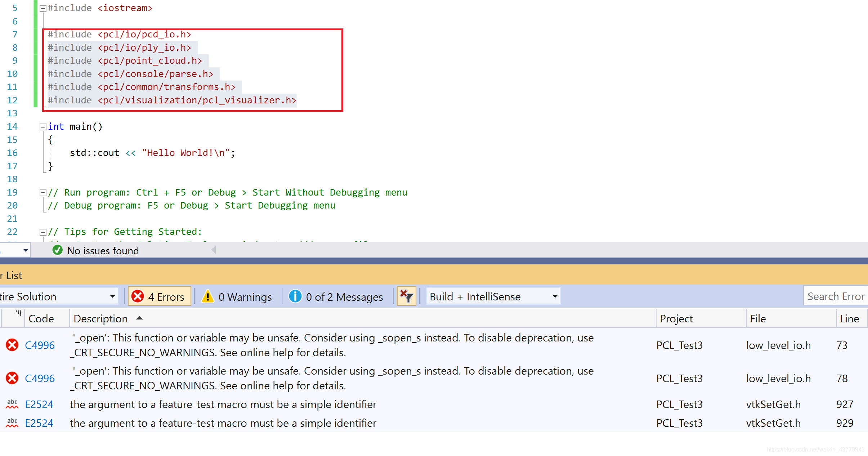Click the scroll-left arrow beside No issues found
Image resolution: width=868 pixels, height=456 pixels.
pyautogui.click(x=214, y=250)
